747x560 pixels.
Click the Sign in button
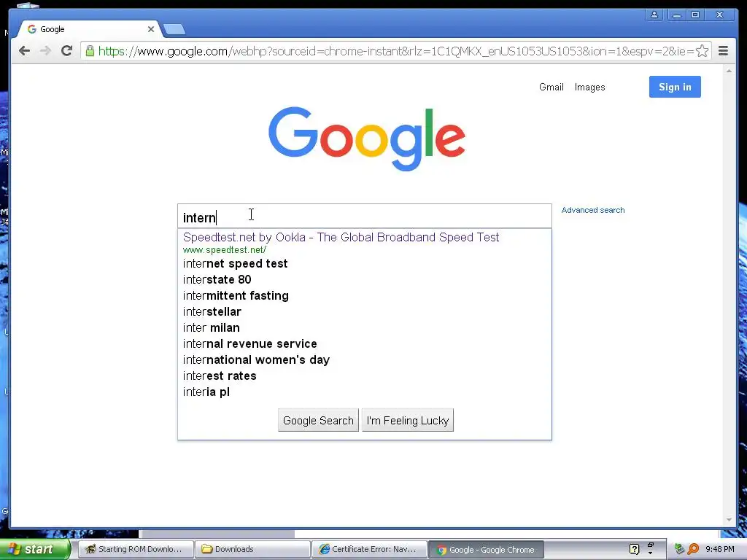675,87
